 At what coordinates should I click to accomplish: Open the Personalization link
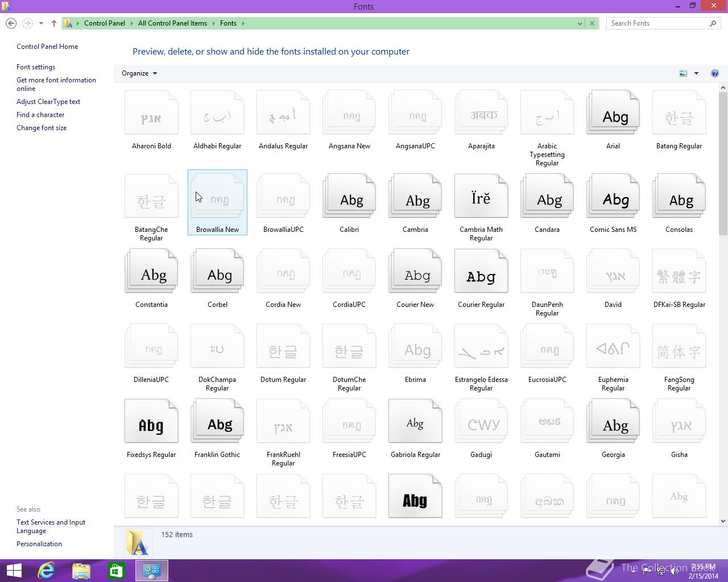pyautogui.click(x=39, y=544)
